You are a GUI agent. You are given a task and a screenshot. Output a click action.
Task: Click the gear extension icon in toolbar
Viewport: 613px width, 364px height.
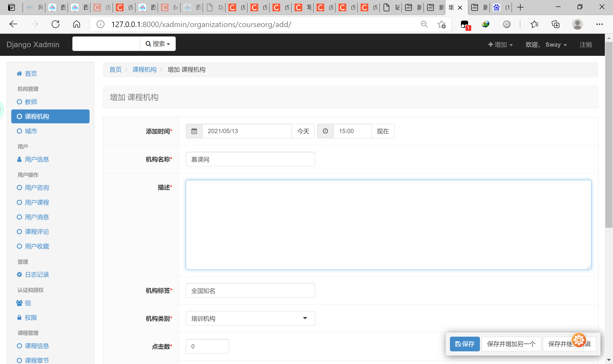pos(507,24)
